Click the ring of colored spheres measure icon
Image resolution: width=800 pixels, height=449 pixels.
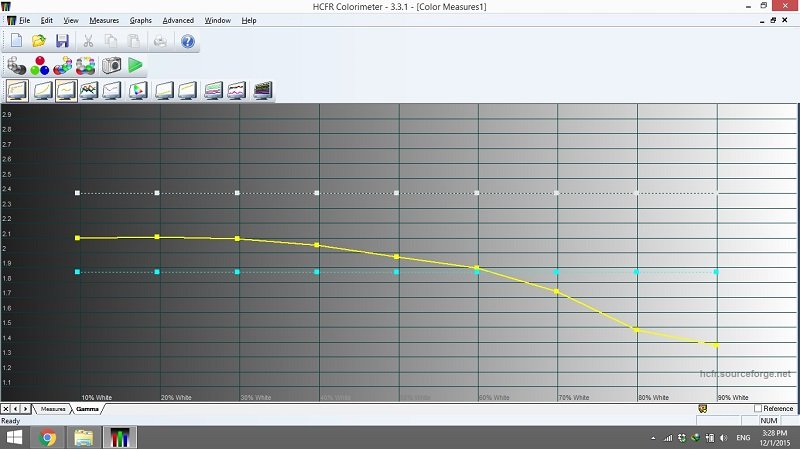point(86,66)
